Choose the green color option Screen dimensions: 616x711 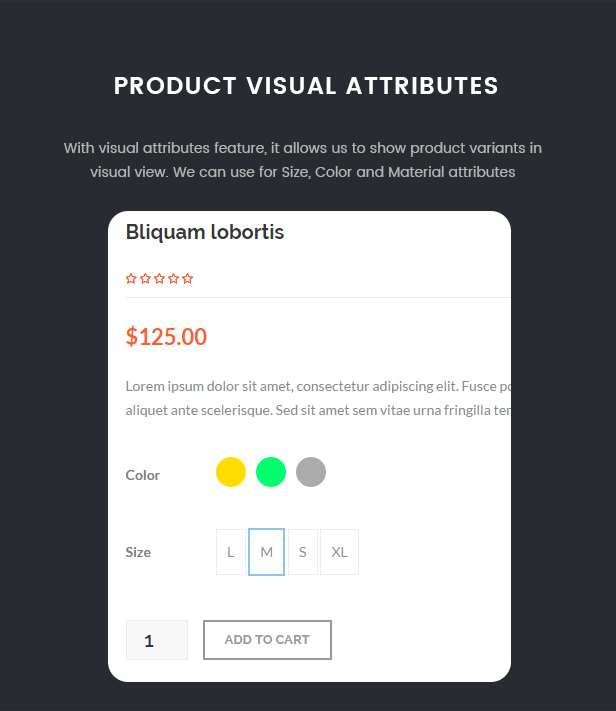[x=271, y=472]
